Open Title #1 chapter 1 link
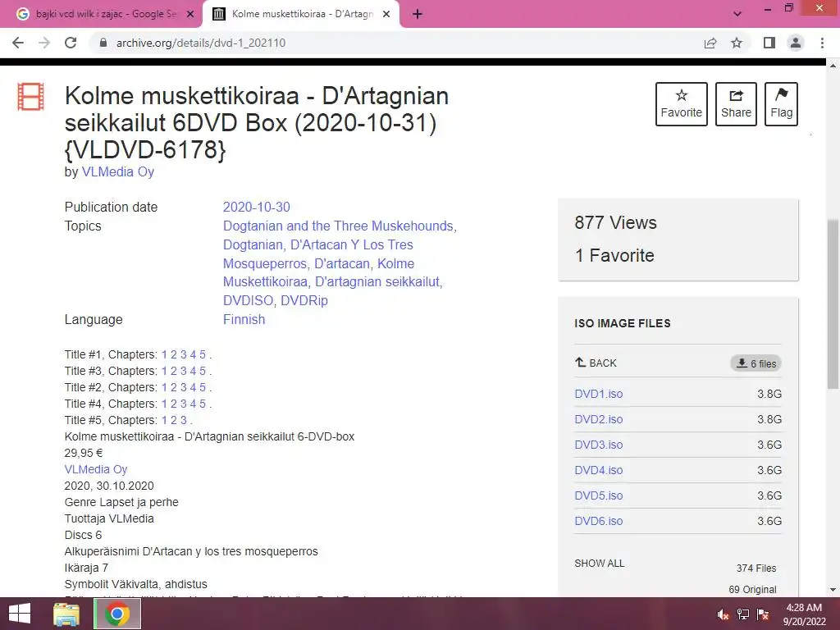Image resolution: width=840 pixels, height=630 pixels. [164, 354]
